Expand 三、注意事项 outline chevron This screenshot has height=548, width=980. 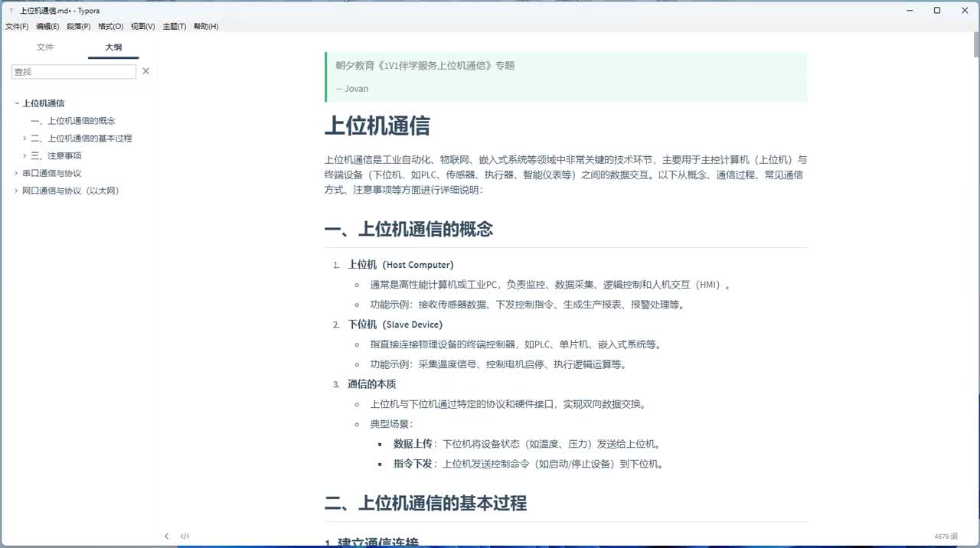(x=25, y=155)
